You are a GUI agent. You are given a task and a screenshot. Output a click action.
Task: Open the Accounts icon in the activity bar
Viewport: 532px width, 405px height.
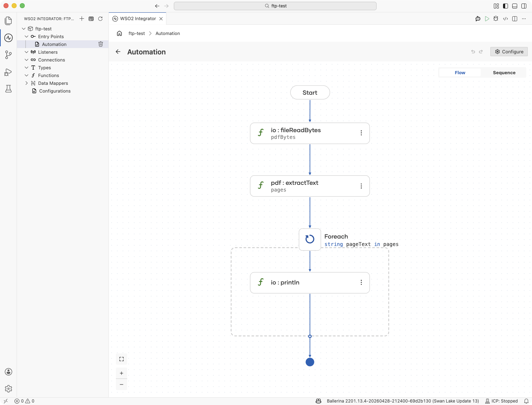click(x=8, y=372)
